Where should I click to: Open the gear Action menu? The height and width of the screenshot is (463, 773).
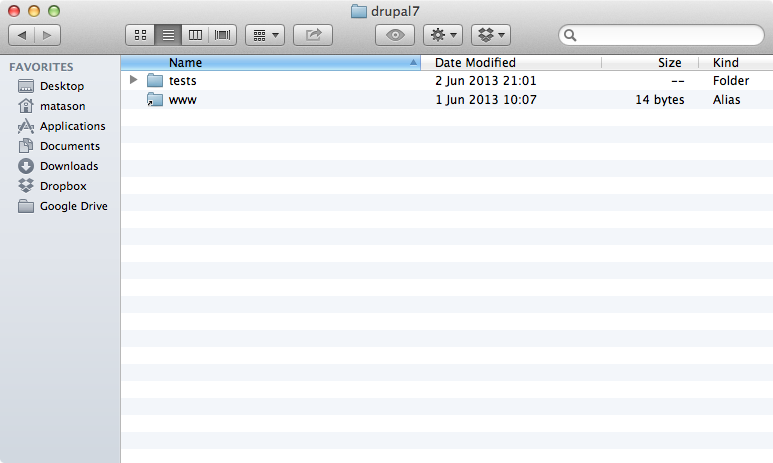click(443, 35)
